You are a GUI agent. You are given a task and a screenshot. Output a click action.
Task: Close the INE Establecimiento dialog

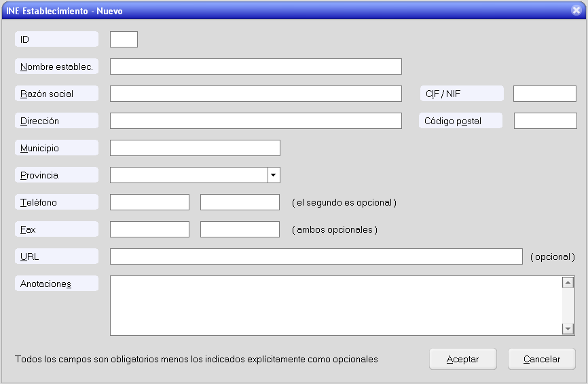click(576, 10)
